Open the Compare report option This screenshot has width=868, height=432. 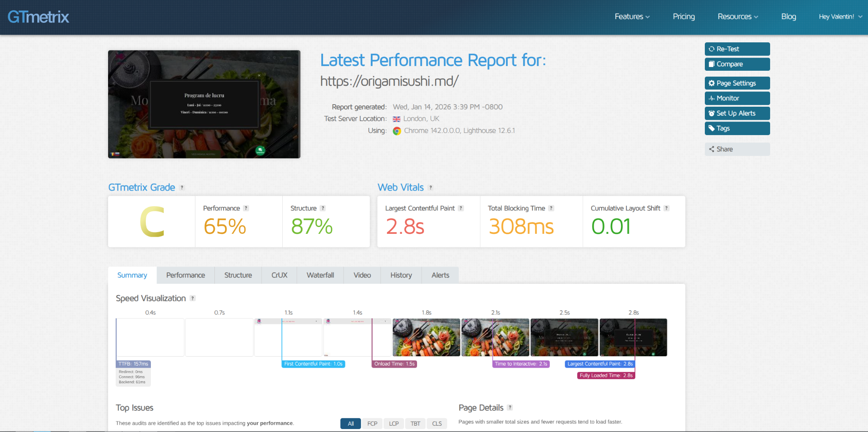[737, 64]
